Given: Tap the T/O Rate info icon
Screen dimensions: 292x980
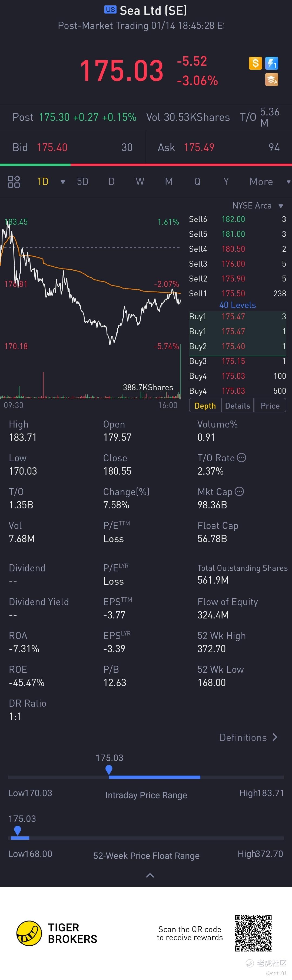Looking at the screenshot, I should (x=241, y=458).
